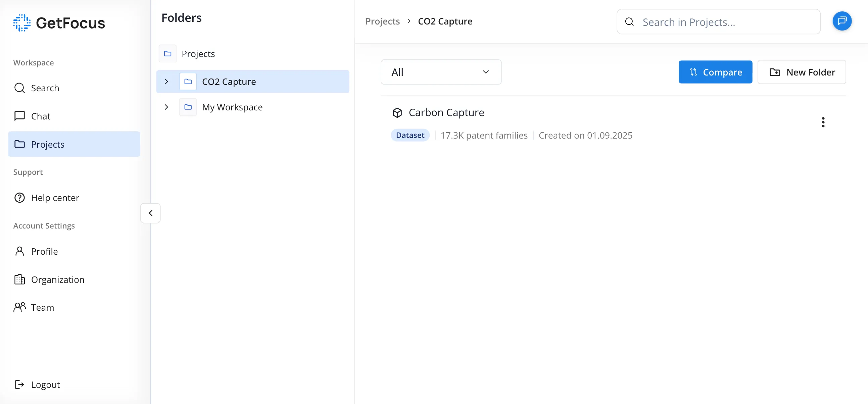Screen dimensions: 868x404
Task: Click the Folders panel heading
Action: pyautogui.click(x=182, y=18)
